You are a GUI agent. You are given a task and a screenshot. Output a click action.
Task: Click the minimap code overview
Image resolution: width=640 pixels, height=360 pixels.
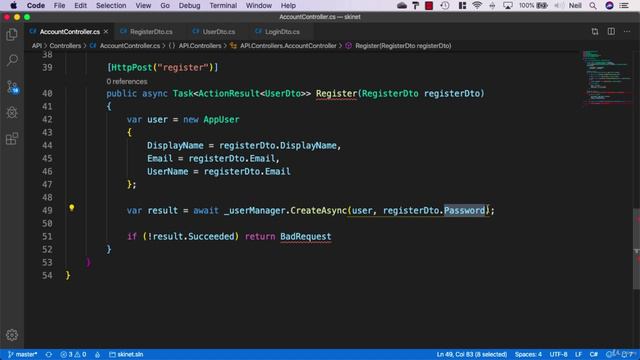[607, 78]
